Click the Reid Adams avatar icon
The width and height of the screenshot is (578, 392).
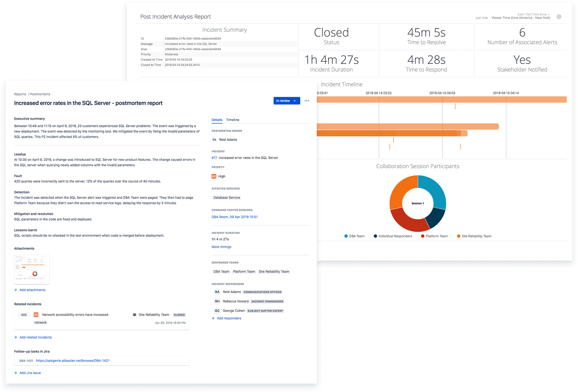tap(215, 139)
